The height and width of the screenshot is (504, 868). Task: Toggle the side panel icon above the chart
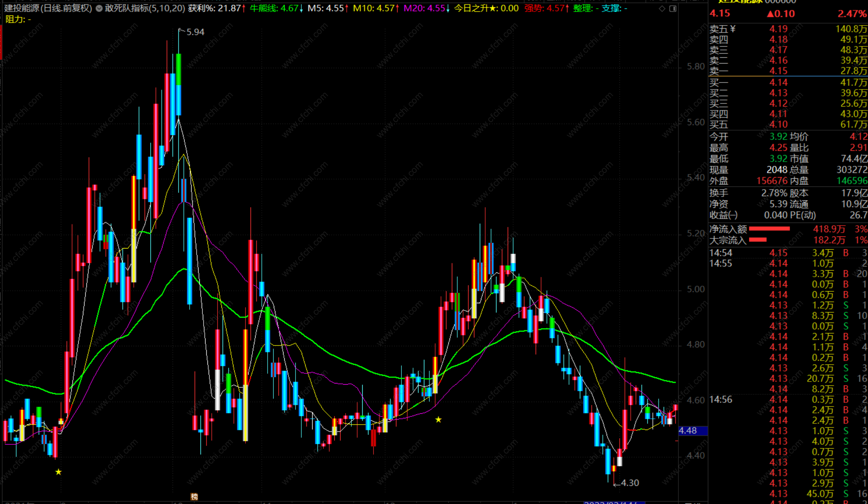tap(673, 8)
